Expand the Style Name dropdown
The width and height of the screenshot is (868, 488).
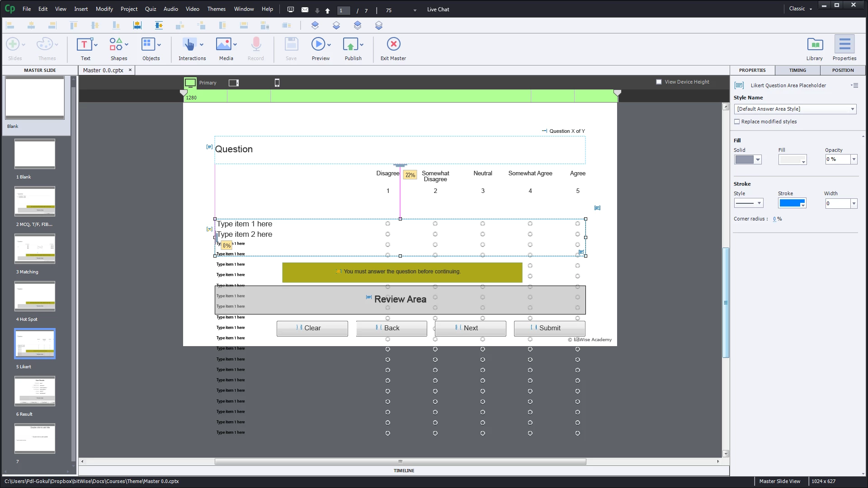(x=852, y=109)
